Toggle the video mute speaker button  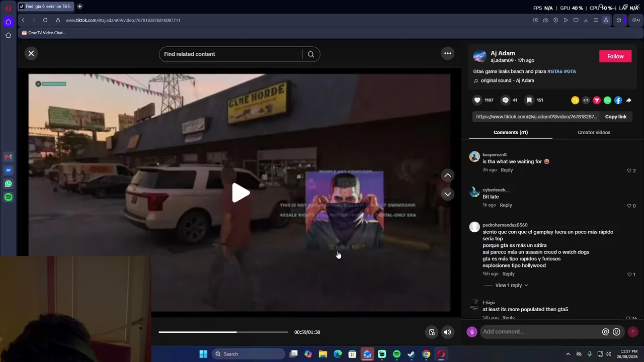[447, 332]
